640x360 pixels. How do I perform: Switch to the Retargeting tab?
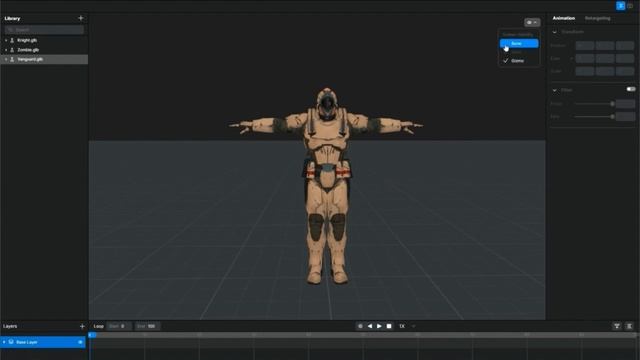[597, 18]
